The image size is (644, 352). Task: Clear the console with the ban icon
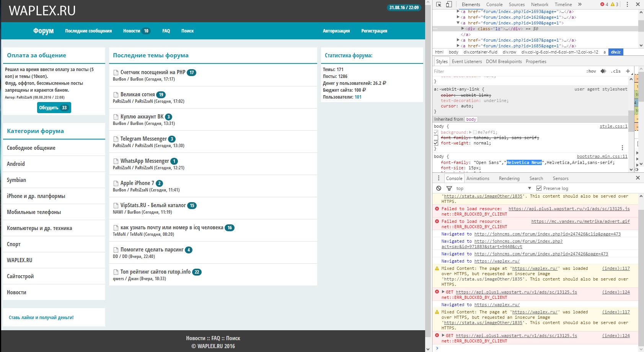439,188
